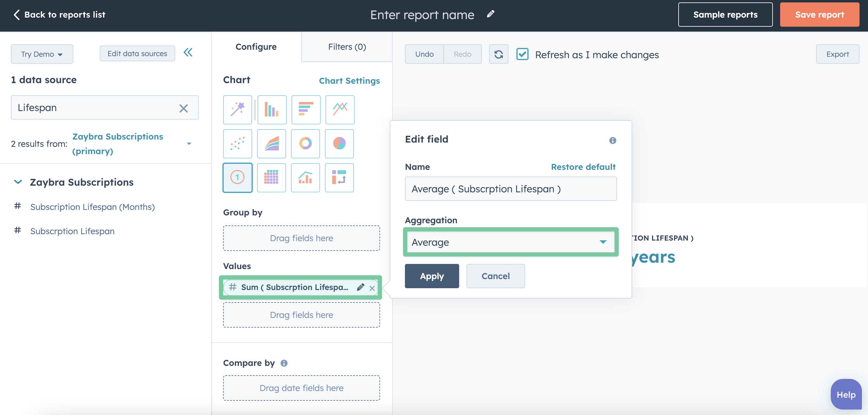Click the Lifespan search input
The height and width of the screenshot is (415, 868).
(x=105, y=107)
